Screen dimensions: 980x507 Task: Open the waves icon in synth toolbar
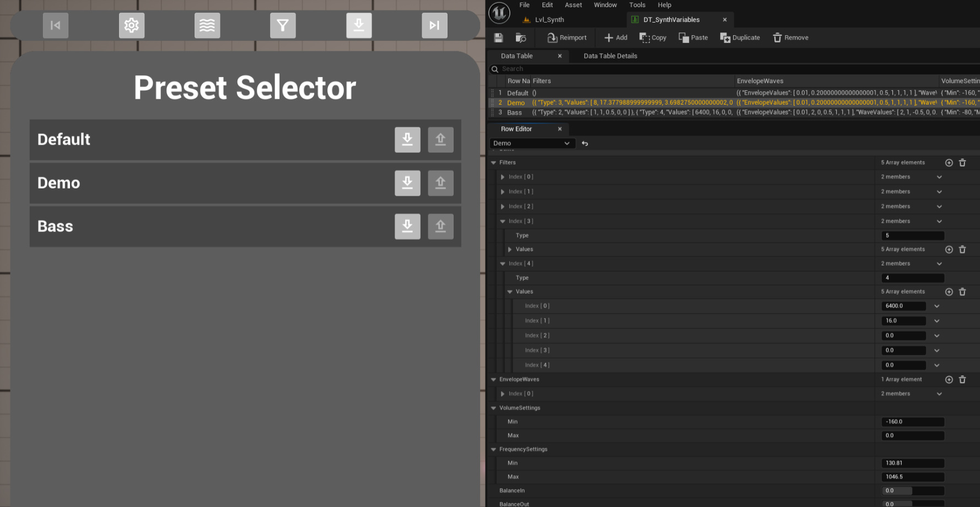tap(207, 25)
